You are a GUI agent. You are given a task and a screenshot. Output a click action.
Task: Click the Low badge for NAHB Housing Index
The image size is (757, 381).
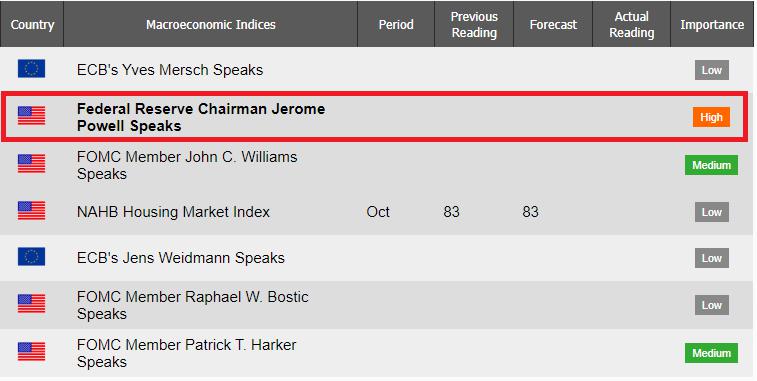pyautogui.click(x=712, y=212)
